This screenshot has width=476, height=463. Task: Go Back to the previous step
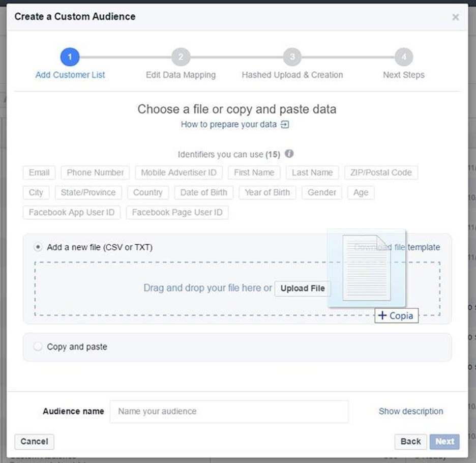(410, 441)
